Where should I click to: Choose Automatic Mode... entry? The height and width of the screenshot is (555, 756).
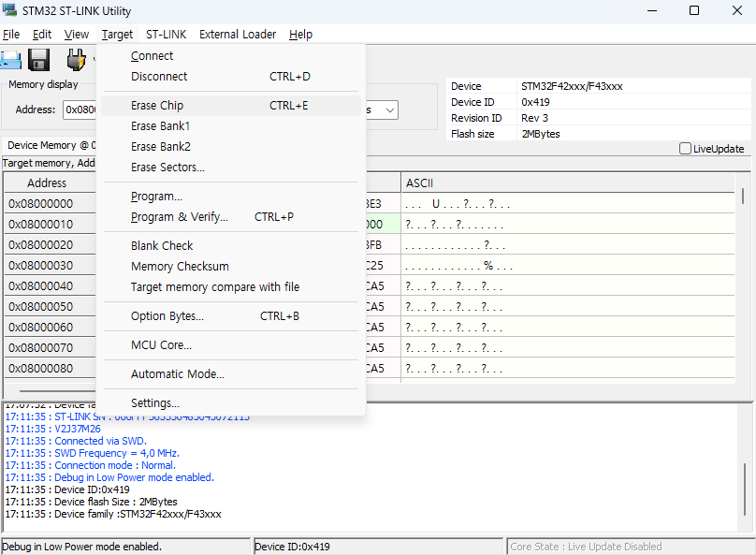coord(231,374)
